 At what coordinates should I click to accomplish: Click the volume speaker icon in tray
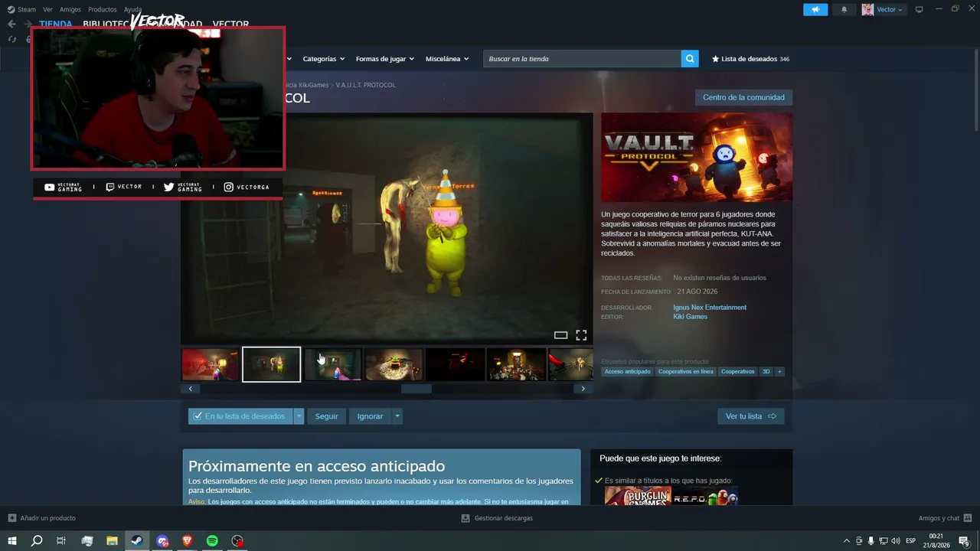point(896,541)
